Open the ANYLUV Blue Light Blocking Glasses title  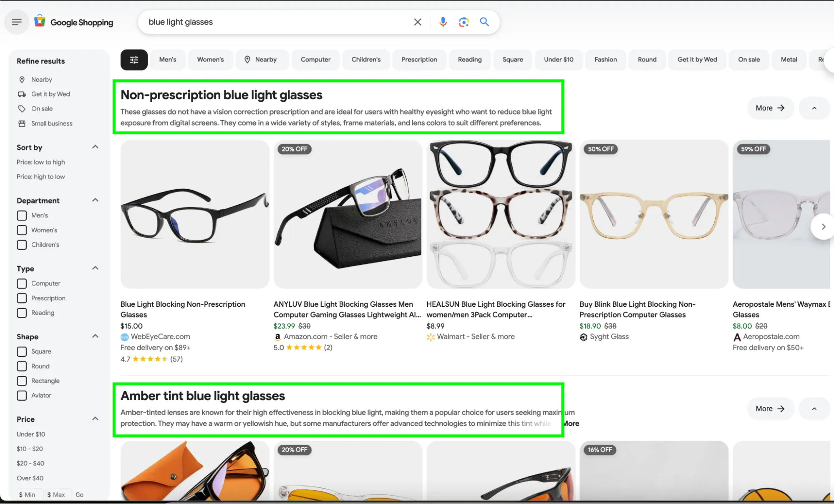pyautogui.click(x=347, y=310)
